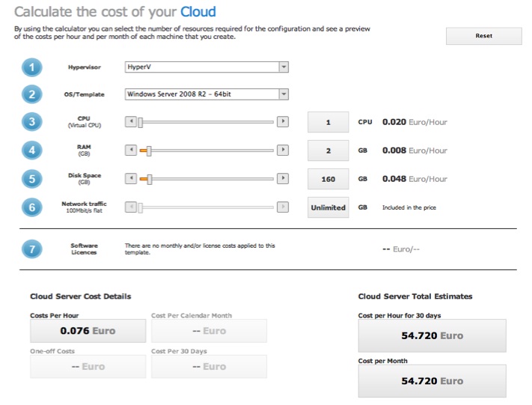Select the Windows Server 2008 R2 combo box
The height and width of the screenshot is (405, 532).
207,94
